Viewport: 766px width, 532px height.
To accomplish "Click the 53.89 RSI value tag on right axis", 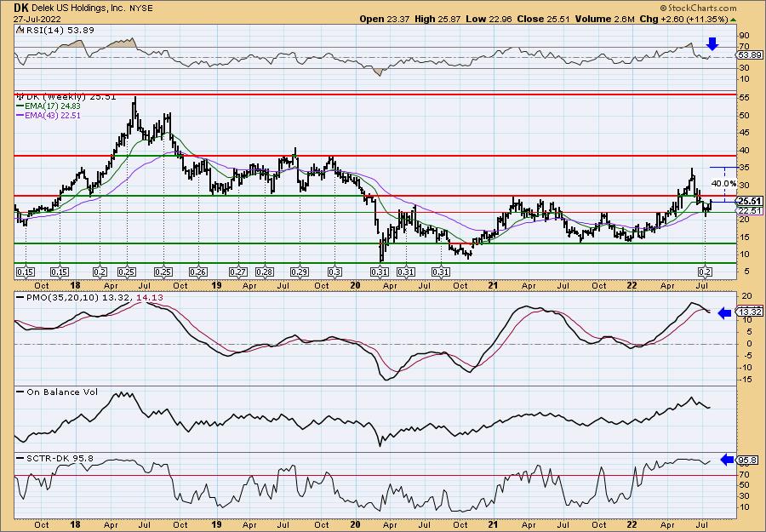I will point(749,55).
